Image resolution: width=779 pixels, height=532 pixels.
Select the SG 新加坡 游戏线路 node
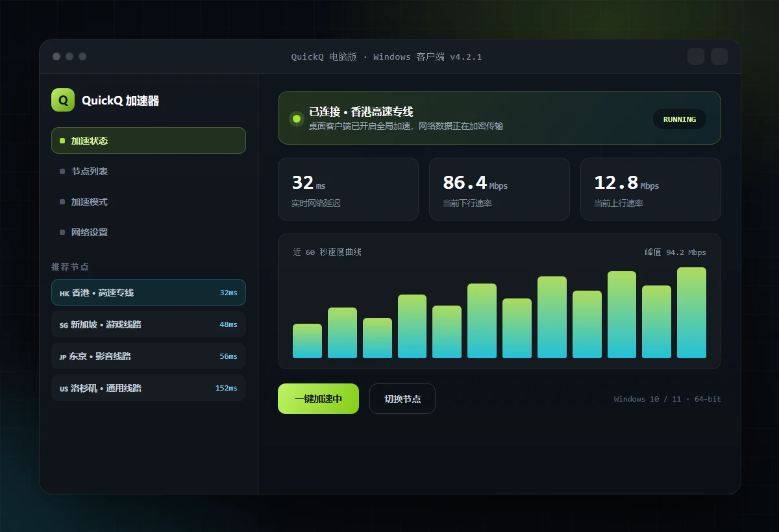pyautogui.click(x=149, y=324)
